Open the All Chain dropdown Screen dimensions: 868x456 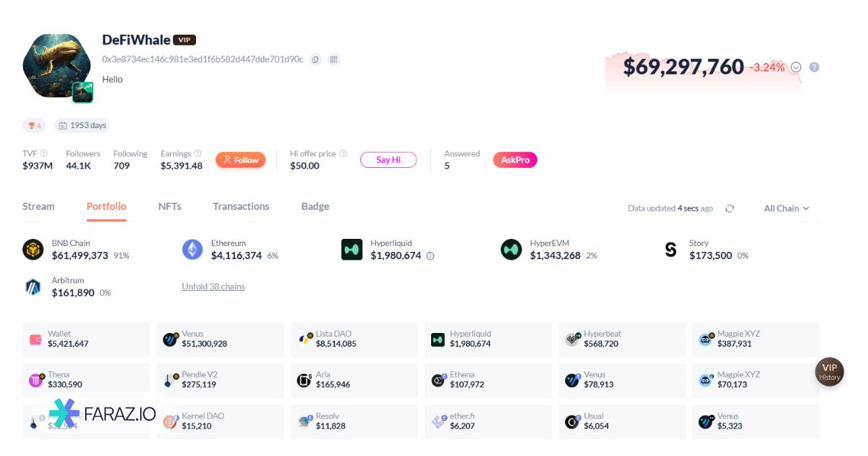point(786,208)
